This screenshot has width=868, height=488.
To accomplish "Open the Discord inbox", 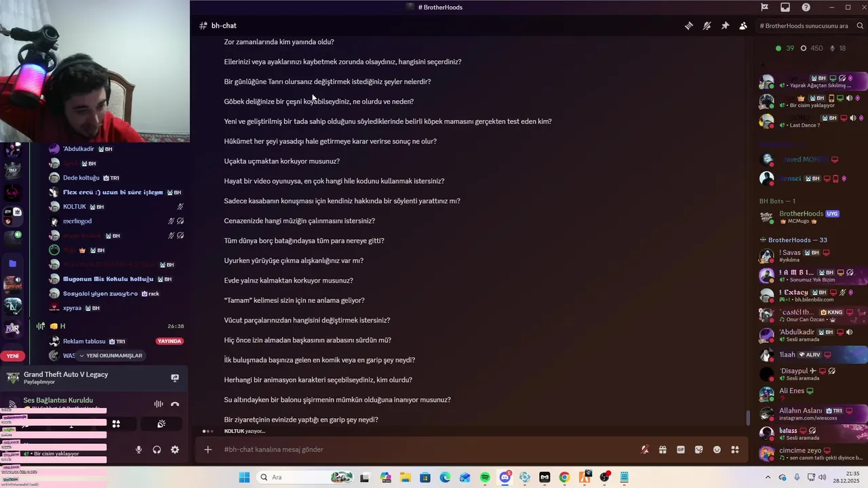I will 785,7.
